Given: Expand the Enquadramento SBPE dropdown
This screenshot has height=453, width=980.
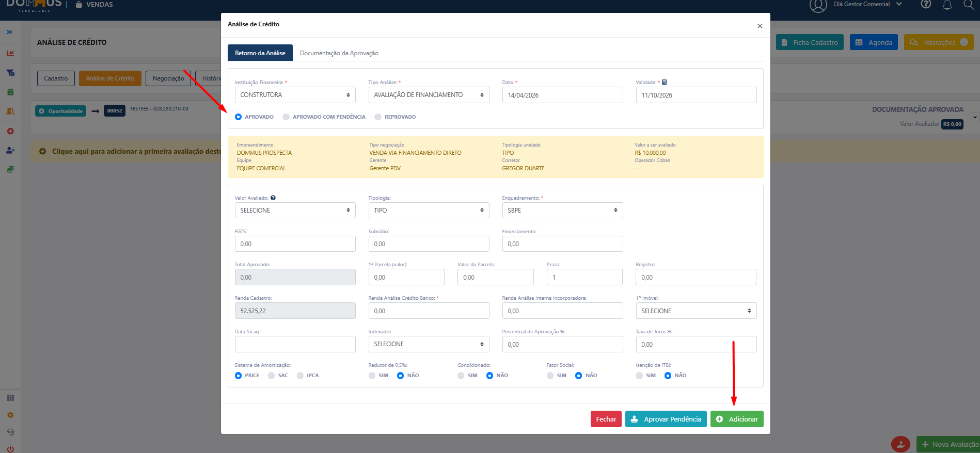Looking at the screenshot, I should pos(562,211).
